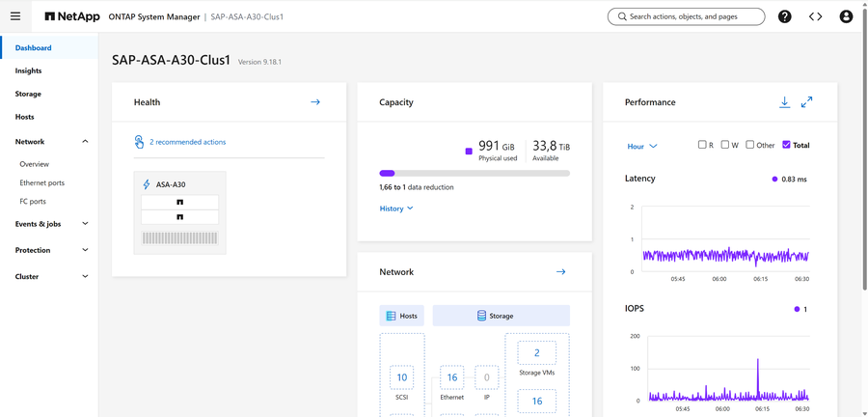Image resolution: width=868 pixels, height=417 pixels.
Task: Click the NetApp logo
Action: [x=72, y=16]
